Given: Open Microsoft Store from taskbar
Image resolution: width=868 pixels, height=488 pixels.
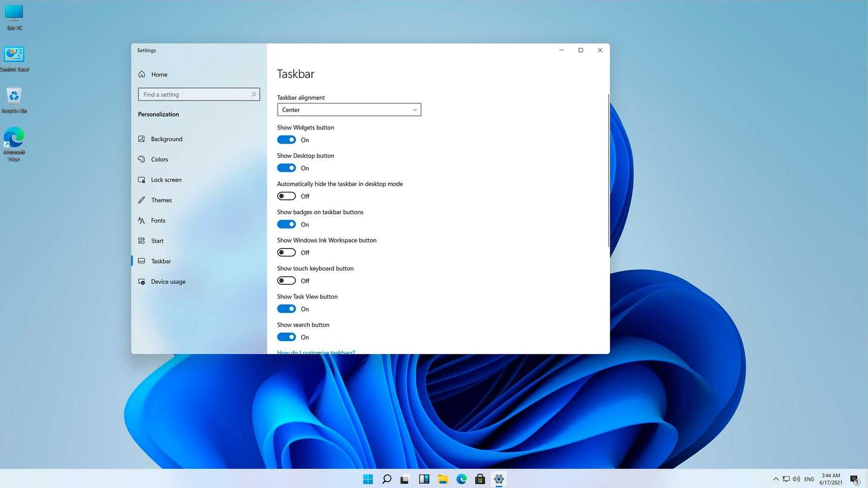Looking at the screenshot, I should pos(480,479).
